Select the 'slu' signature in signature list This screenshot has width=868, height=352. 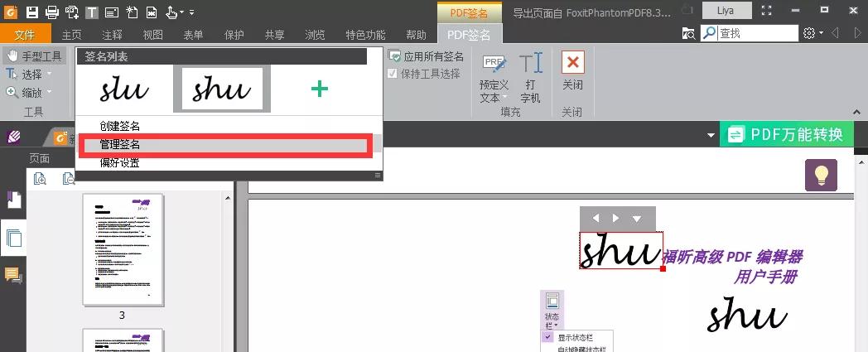click(124, 89)
